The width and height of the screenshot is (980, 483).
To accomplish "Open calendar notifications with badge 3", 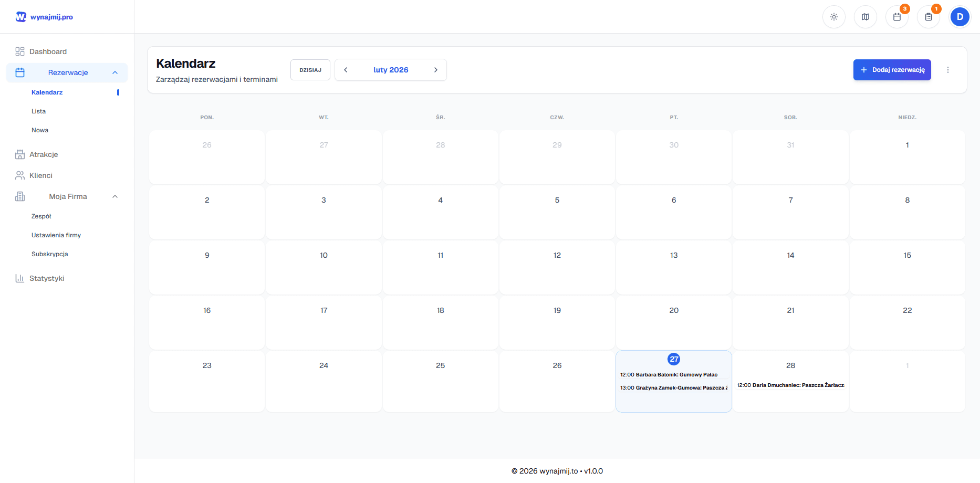I will click(x=897, y=17).
